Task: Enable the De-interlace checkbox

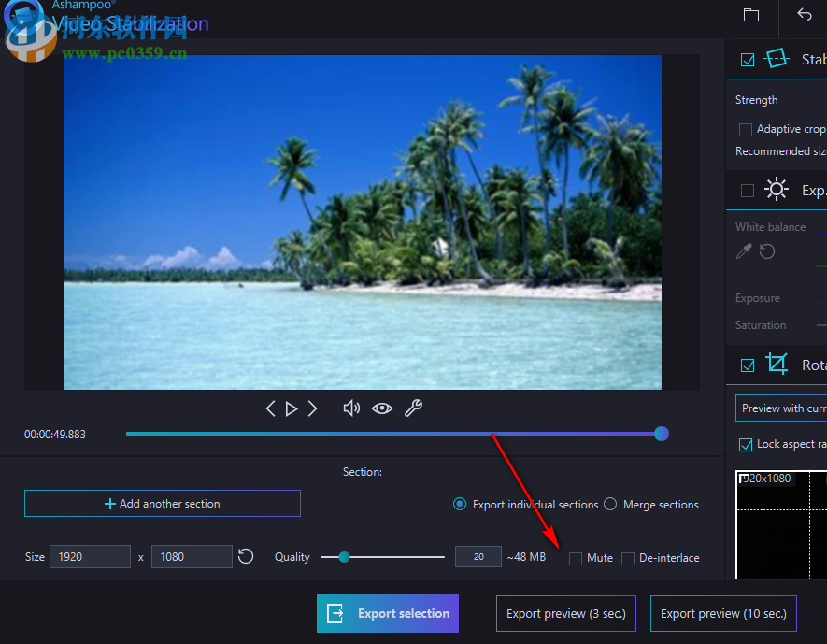Action: pyautogui.click(x=627, y=558)
